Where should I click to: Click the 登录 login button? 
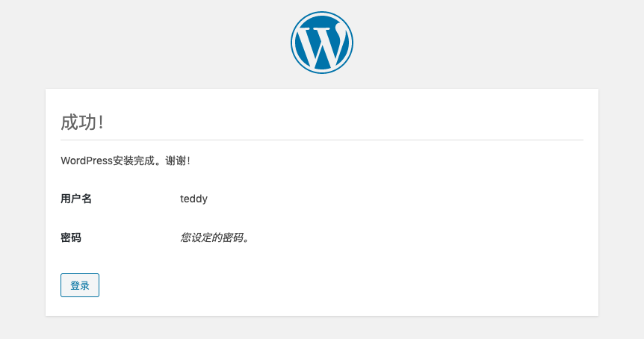(80, 285)
